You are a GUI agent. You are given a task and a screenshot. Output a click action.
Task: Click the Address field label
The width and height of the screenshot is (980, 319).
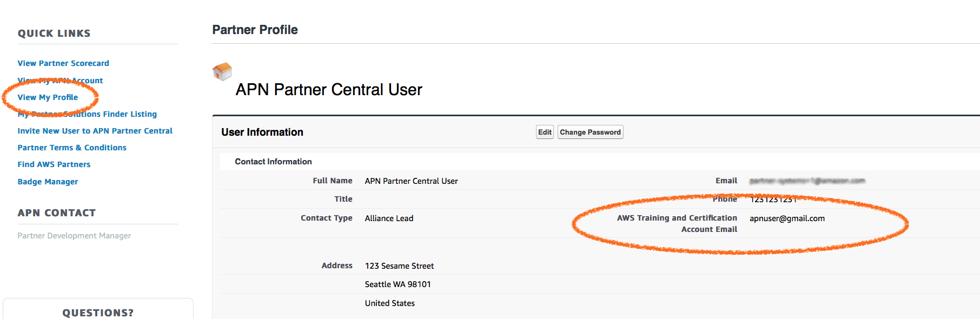[x=337, y=265]
